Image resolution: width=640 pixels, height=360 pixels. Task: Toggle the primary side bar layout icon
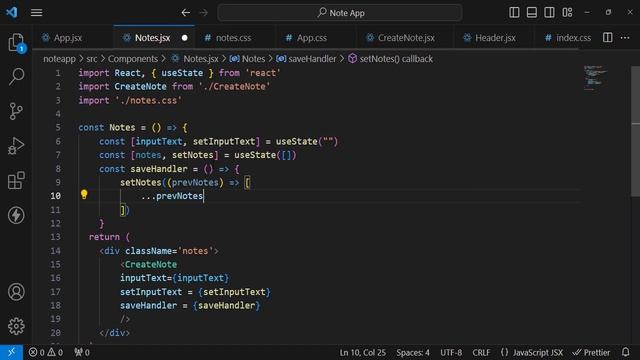point(514,13)
